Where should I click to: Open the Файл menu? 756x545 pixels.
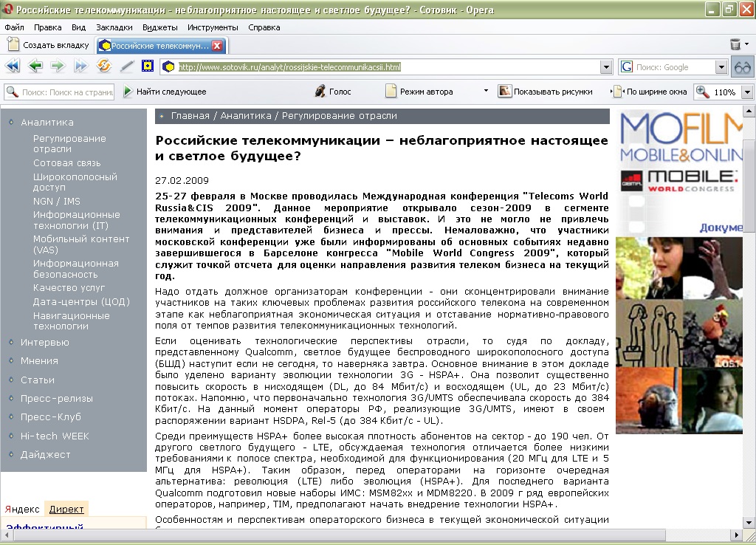pyautogui.click(x=15, y=27)
